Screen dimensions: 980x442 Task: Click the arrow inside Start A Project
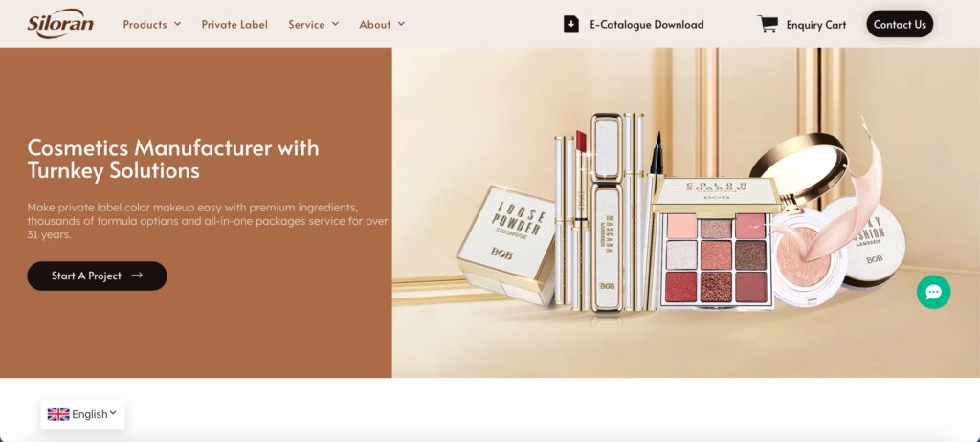click(137, 276)
